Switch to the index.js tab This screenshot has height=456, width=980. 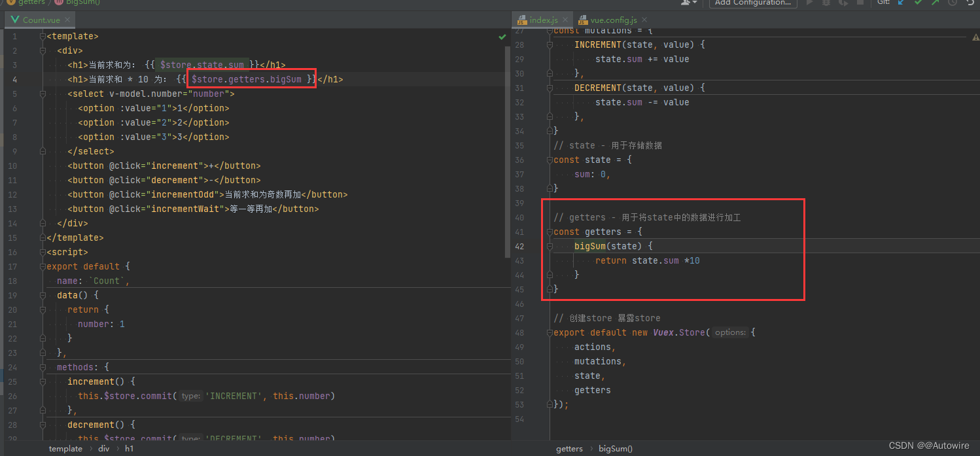pos(543,20)
